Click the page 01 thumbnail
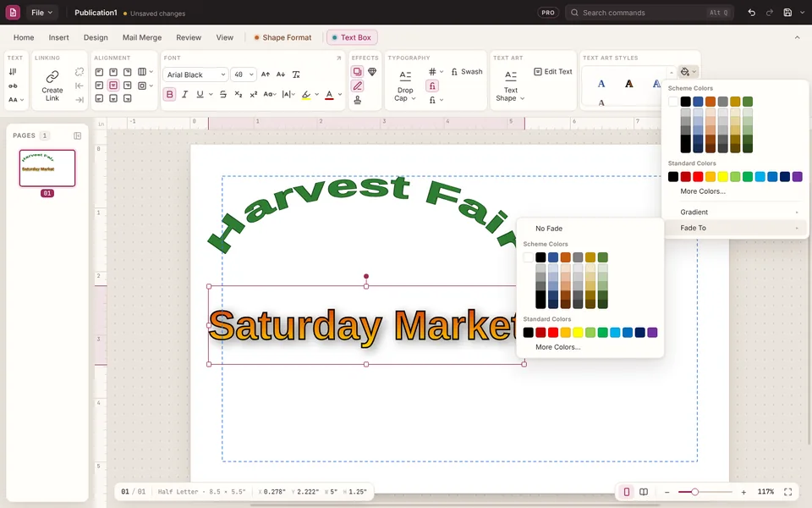Screen dimensions: 812x508 click(47, 168)
